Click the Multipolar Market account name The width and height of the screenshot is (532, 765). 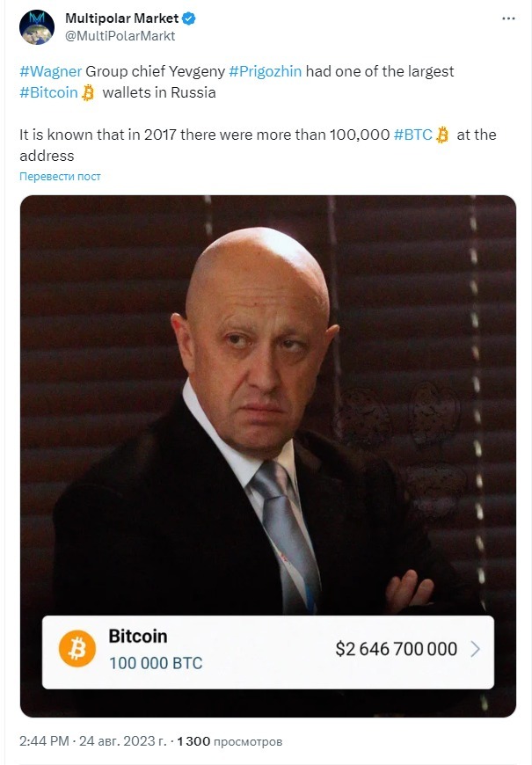(122, 18)
